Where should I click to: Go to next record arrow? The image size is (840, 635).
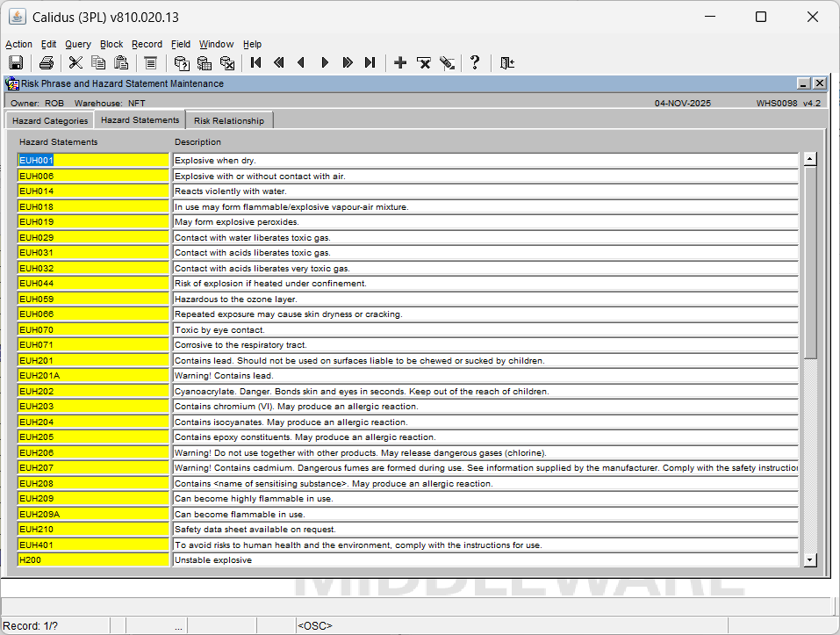point(325,62)
